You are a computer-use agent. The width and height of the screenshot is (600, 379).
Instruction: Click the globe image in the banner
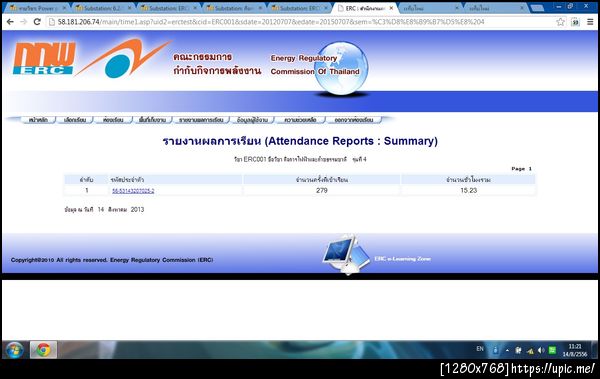(x=341, y=68)
